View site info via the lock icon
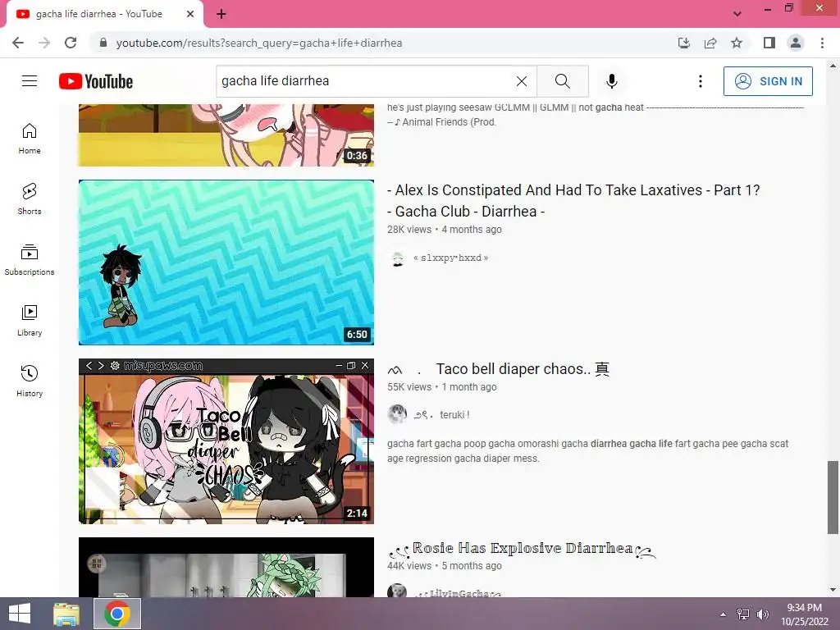This screenshot has width=840, height=630. [x=103, y=43]
